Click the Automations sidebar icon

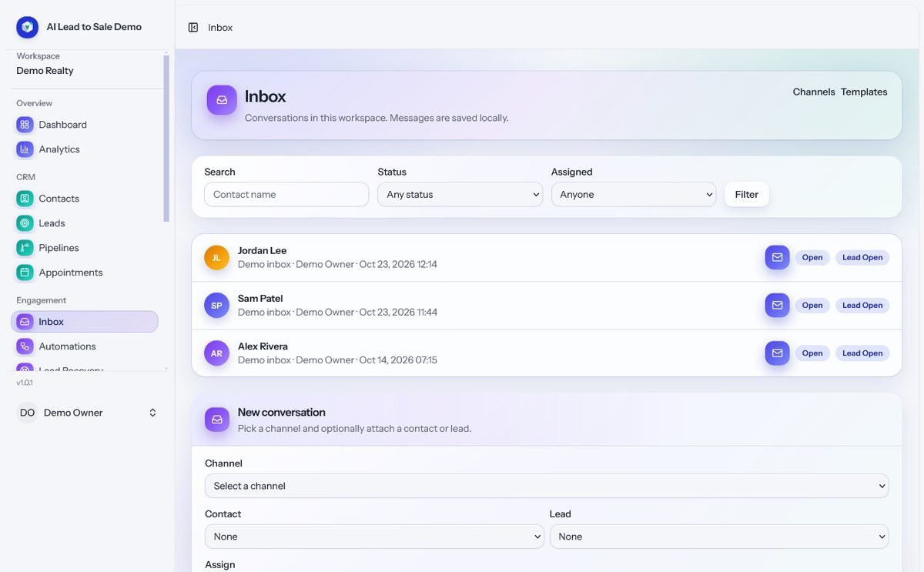point(25,346)
